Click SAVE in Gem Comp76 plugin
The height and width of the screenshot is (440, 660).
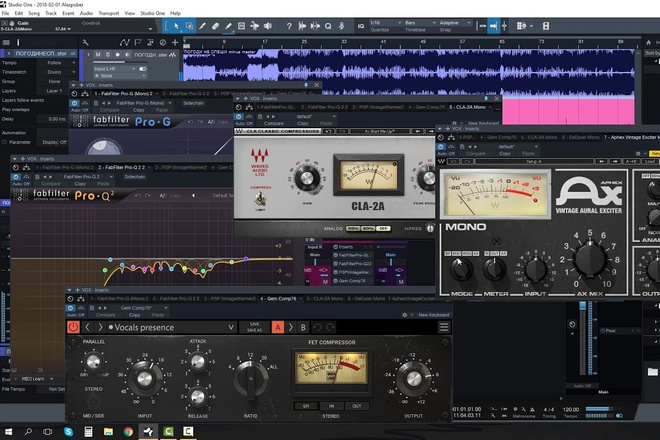[x=254, y=324]
